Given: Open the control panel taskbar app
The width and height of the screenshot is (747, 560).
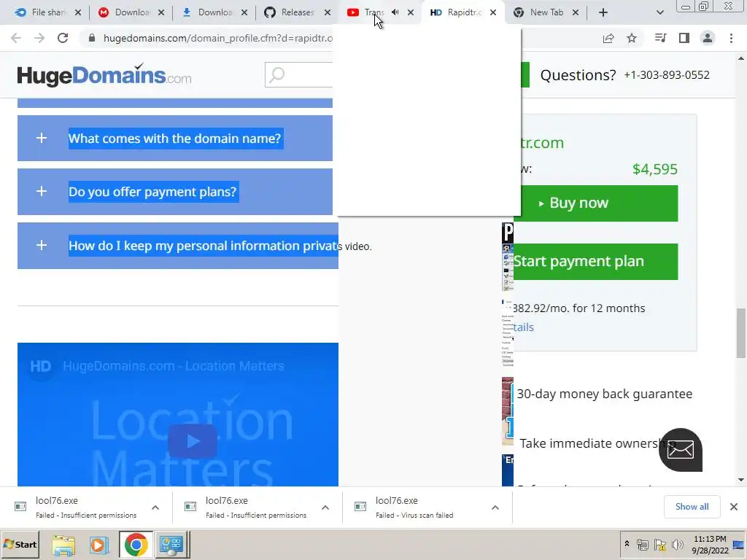Looking at the screenshot, I should click(x=171, y=545).
